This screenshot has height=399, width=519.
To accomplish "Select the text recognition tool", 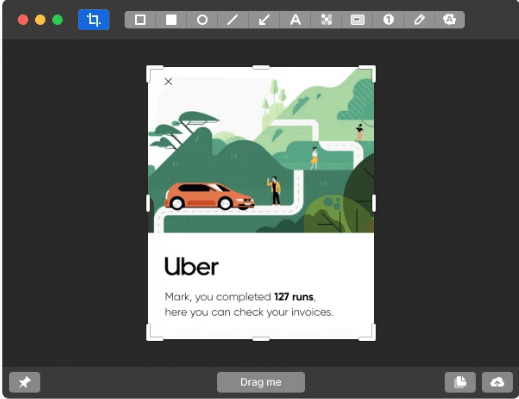I will coord(450,20).
